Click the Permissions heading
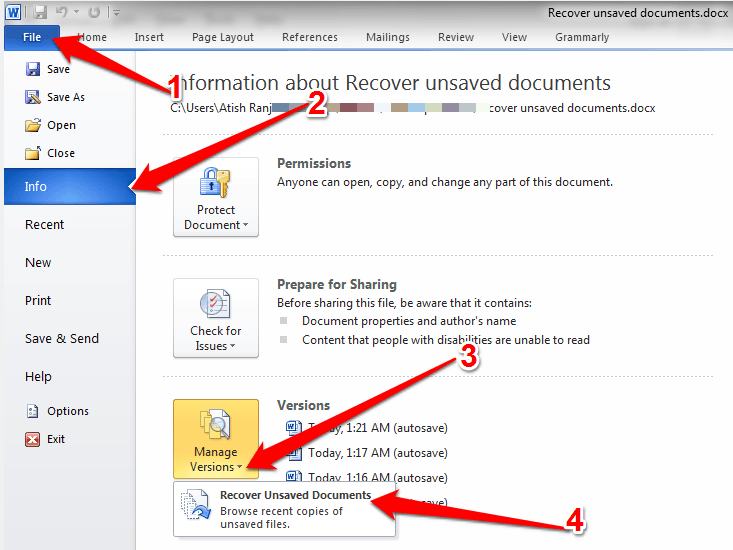The image size is (733, 550). point(314,164)
